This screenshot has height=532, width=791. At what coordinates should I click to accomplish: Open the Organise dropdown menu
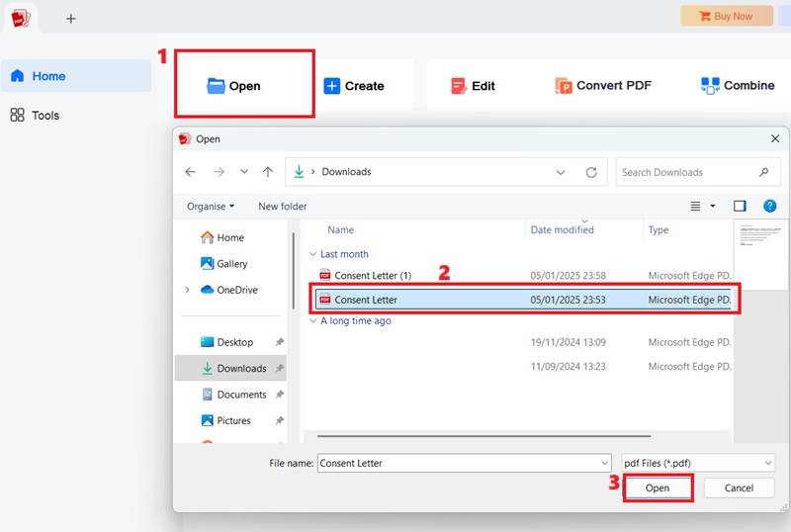[211, 206]
